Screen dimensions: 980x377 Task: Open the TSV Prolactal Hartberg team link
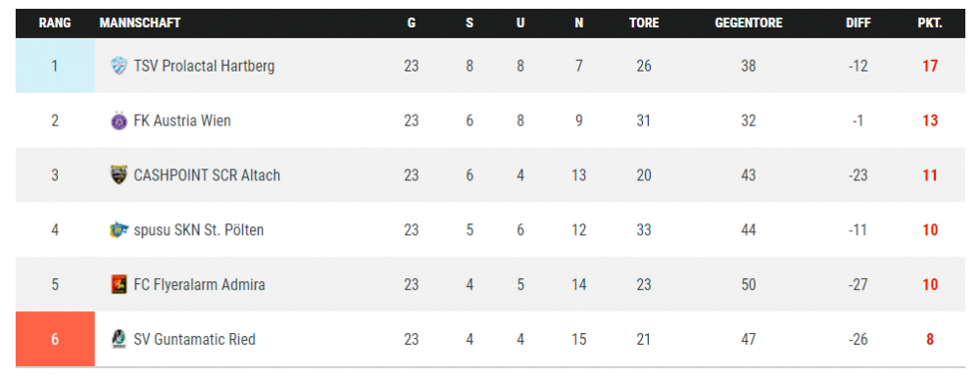point(204,66)
